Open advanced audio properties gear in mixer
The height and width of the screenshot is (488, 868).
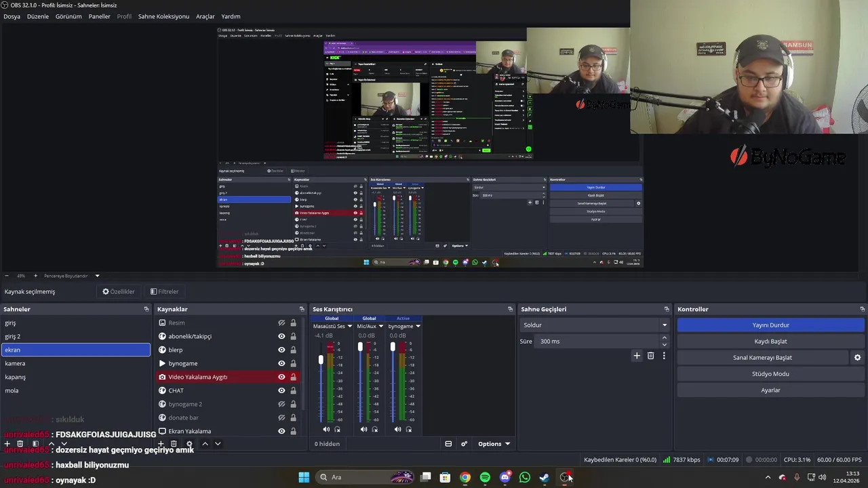click(465, 444)
